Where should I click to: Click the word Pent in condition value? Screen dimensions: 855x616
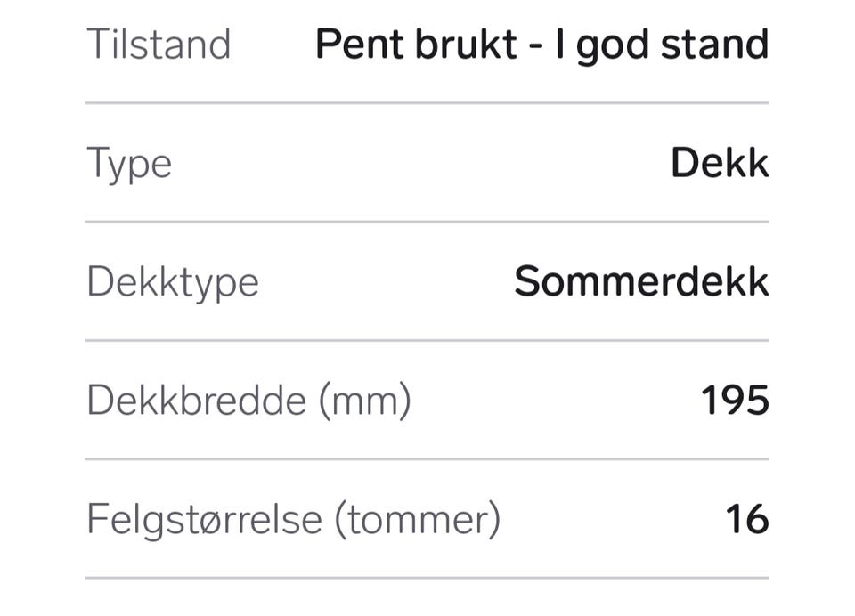(361, 45)
